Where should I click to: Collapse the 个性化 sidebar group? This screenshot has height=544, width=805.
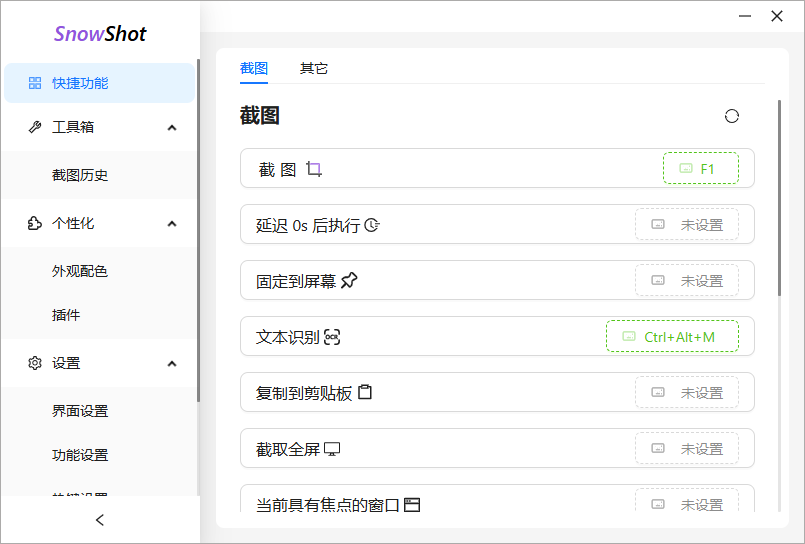click(171, 223)
